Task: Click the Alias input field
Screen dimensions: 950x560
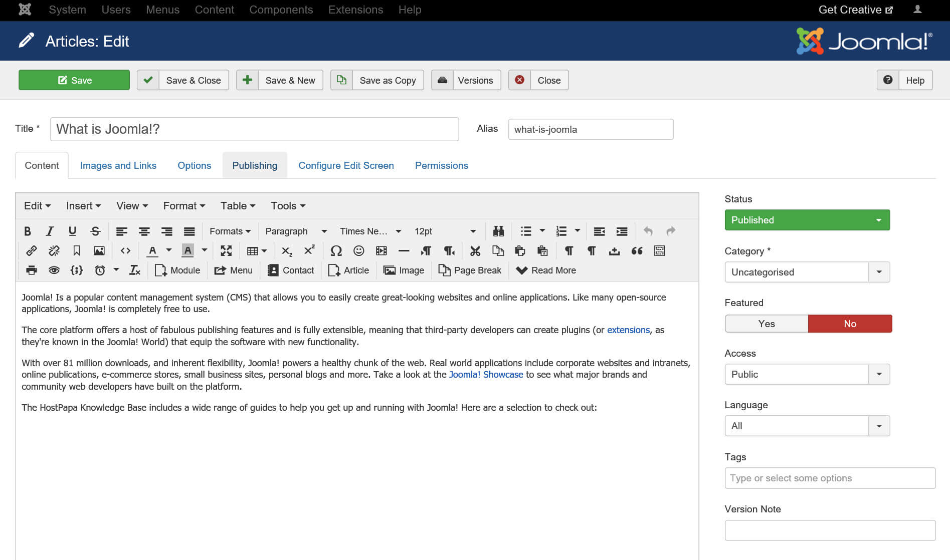Action: tap(591, 129)
